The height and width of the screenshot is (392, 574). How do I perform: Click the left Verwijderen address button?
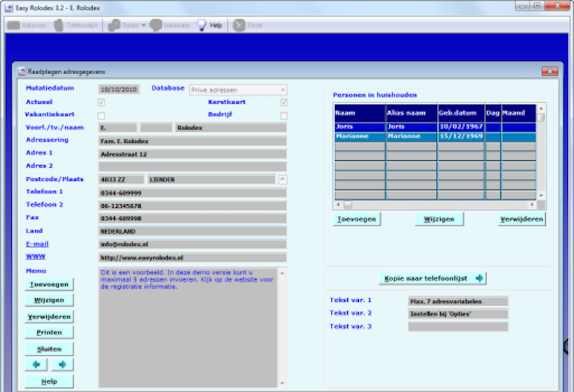tap(49, 316)
